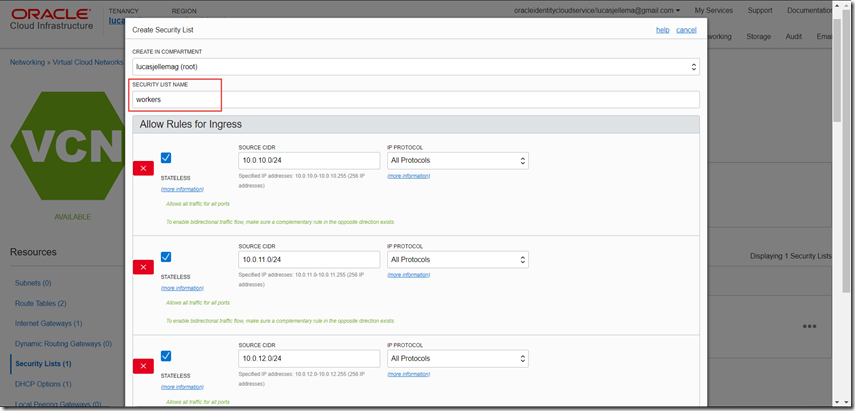
Task: Delete the 10.0.11.0/24 ingress rule
Action: 144,266
